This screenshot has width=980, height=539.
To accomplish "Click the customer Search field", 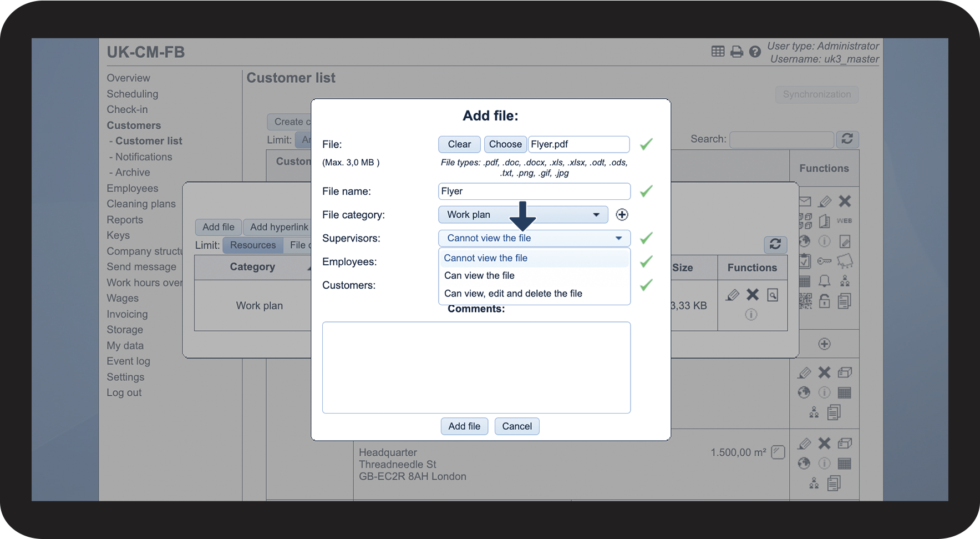I will 782,139.
